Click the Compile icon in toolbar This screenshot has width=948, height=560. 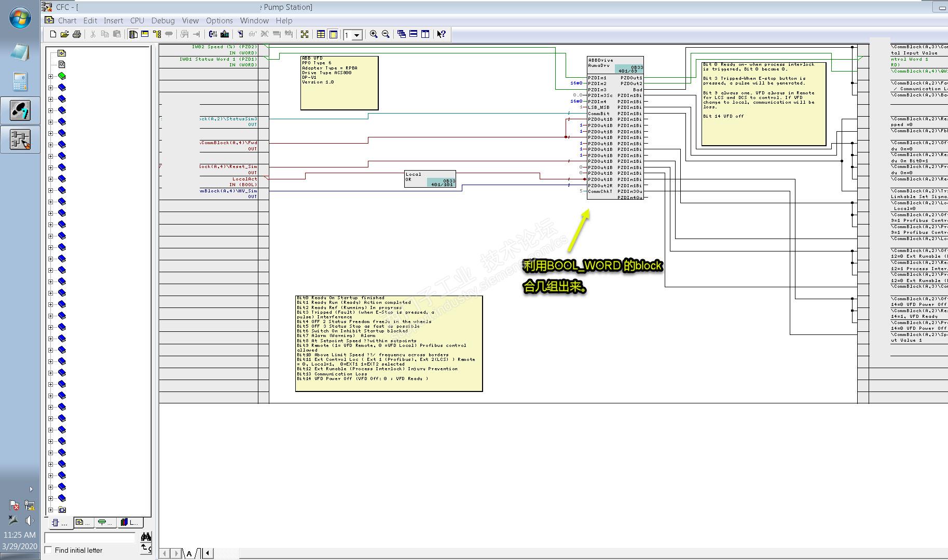click(213, 34)
